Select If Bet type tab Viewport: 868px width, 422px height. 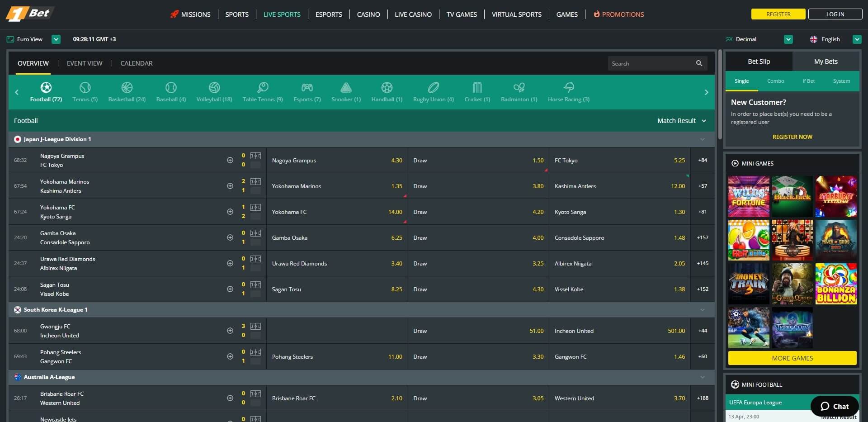[x=808, y=81]
